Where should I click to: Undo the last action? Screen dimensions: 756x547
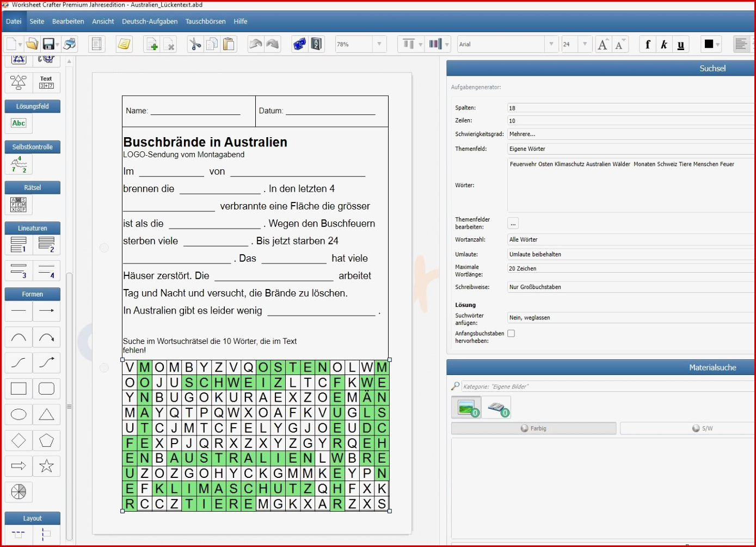pyautogui.click(x=256, y=44)
